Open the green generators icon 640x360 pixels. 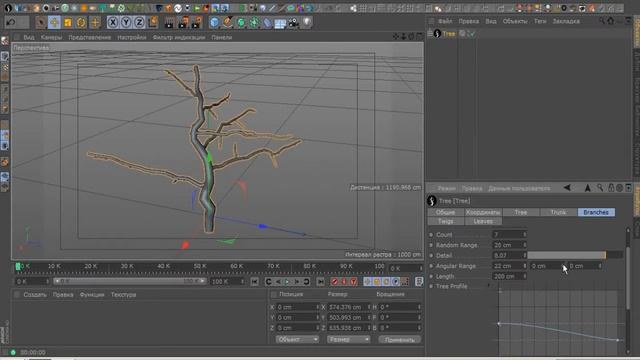coord(241,22)
